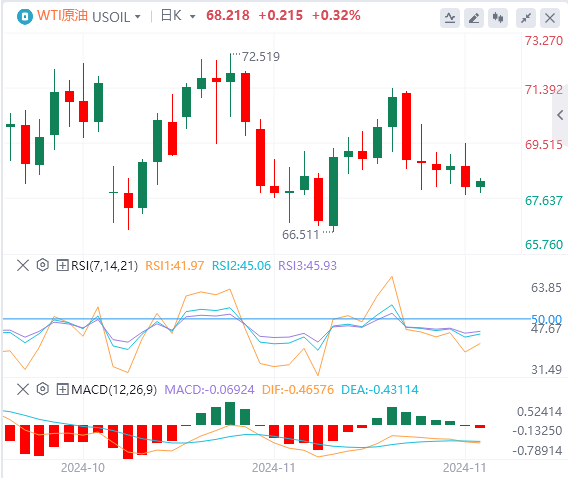This screenshot has width=568, height=478.
Task: Open the candlestick chart style icon
Action: point(498,18)
